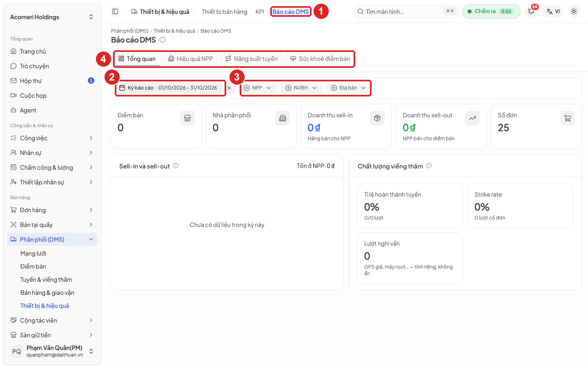Expand Chấm công & lương section
The height and width of the screenshot is (368, 588).
pyautogui.click(x=52, y=168)
